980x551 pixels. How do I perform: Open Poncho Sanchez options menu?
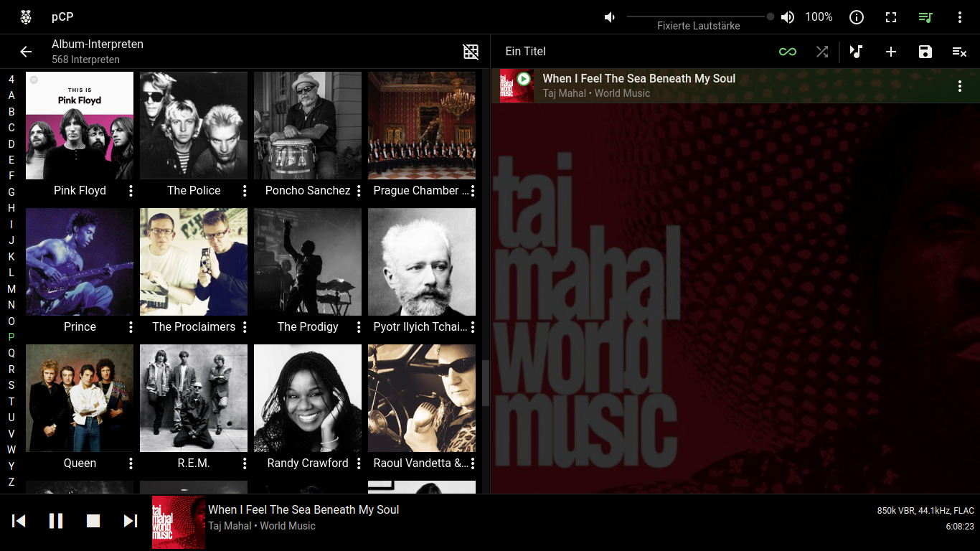coord(359,191)
